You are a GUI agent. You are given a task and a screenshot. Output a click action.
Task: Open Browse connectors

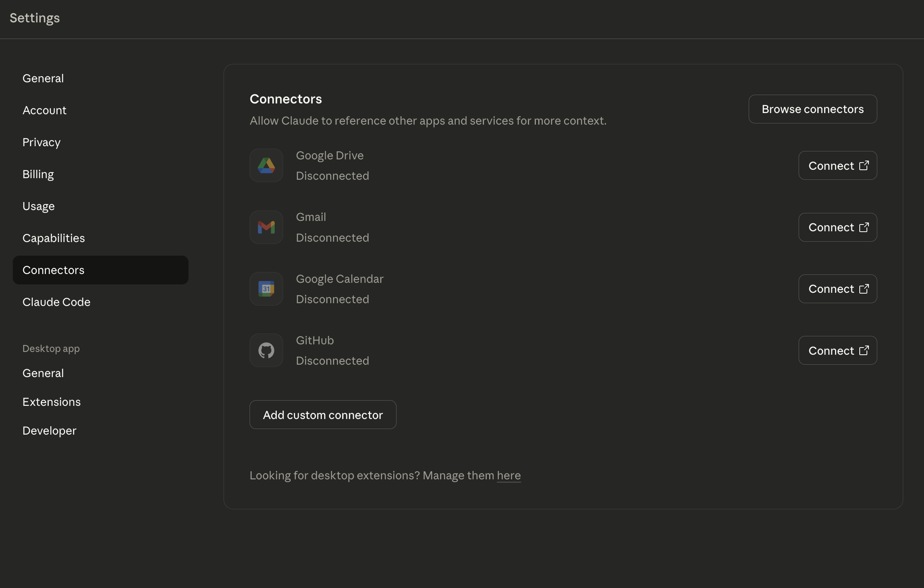(x=812, y=109)
